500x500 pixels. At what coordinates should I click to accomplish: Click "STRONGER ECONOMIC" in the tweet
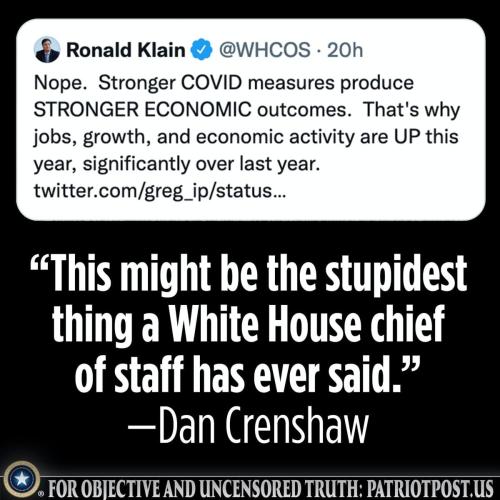click(x=142, y=109)
